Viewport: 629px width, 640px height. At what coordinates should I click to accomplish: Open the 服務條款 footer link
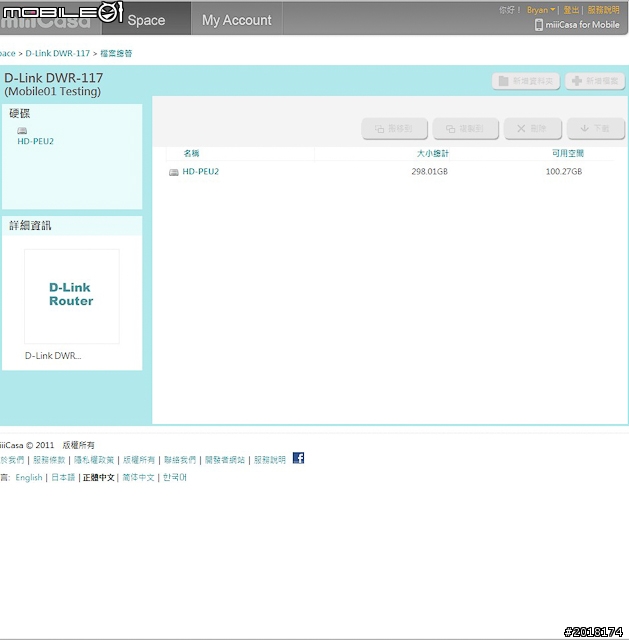pyautogui.click(x=49, y=460)
